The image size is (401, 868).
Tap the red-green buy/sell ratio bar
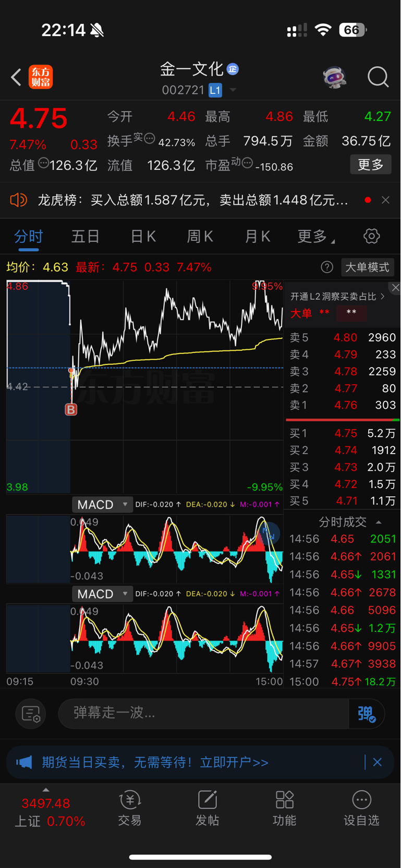(x=343, y=420)
